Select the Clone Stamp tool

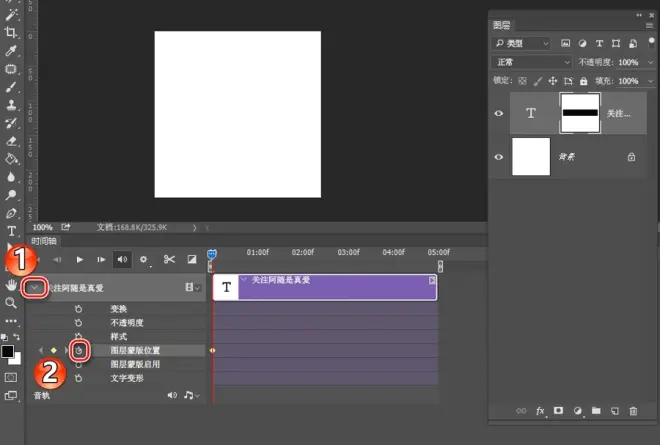point(11,105)
